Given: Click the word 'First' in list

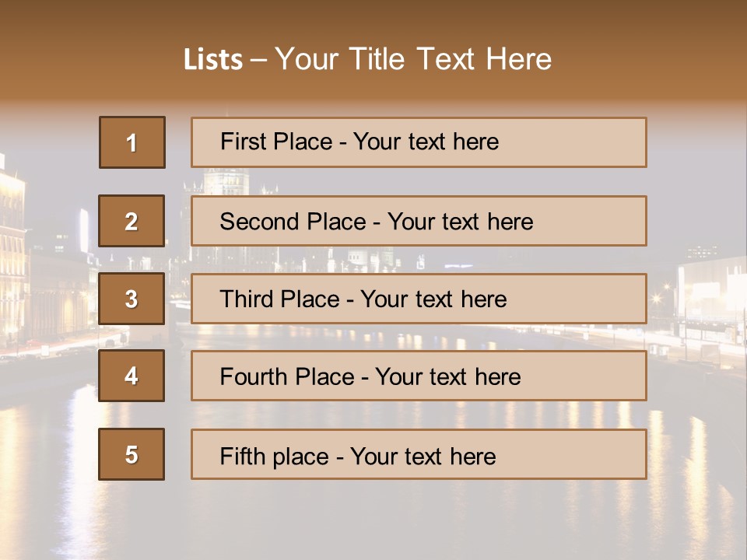Looking at the screenshot, I should point(243,142).
